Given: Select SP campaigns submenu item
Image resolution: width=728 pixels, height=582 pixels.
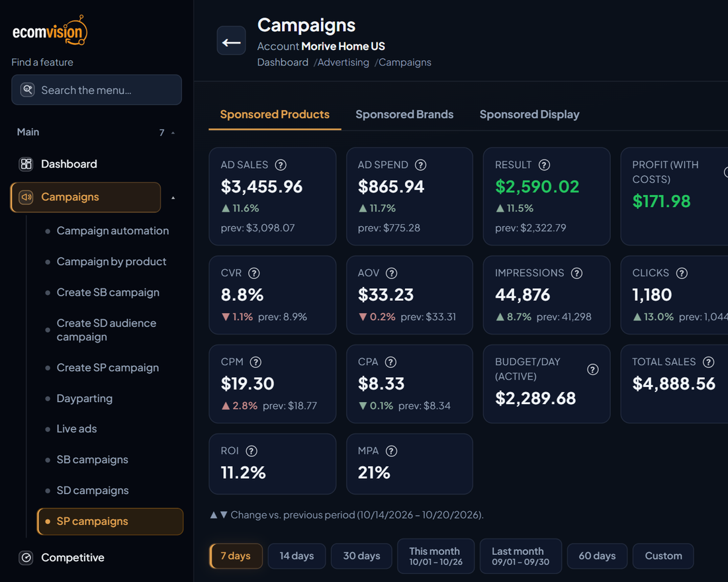Looking at the screenshot, I should (x=110, y=521).
